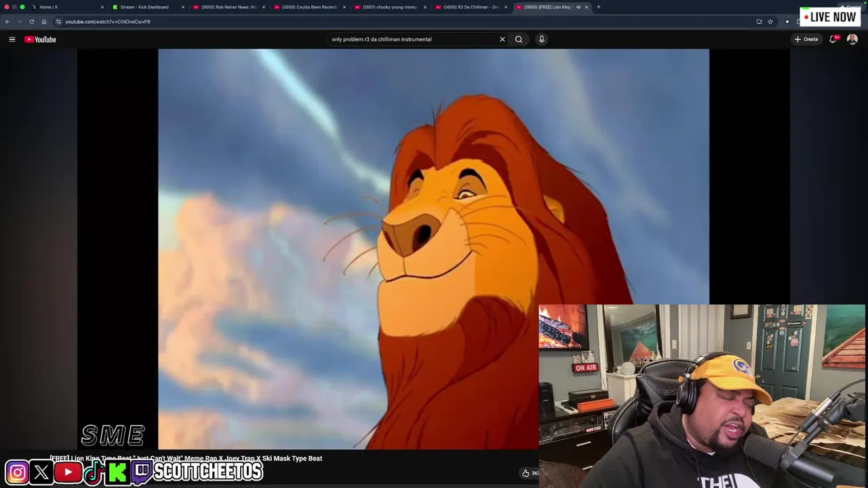The width and height of the screenshot is (868, 488).
Task: Click the X logo in bottom overlay
Action: click(x=41, y=472)
